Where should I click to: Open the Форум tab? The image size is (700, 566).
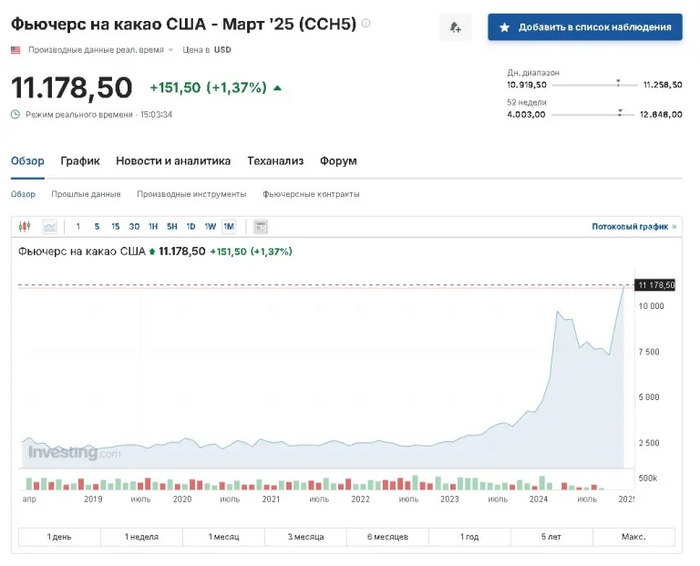(x=338, y=161)
